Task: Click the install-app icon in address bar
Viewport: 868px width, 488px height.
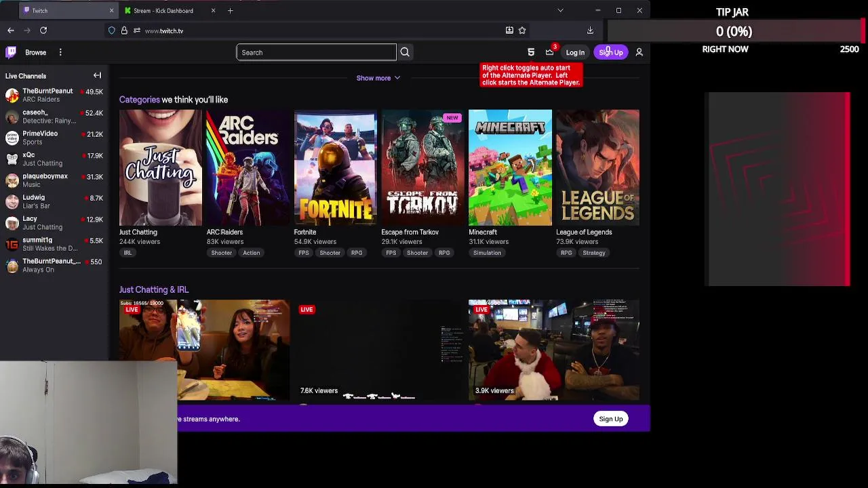Action: point(509,30)
